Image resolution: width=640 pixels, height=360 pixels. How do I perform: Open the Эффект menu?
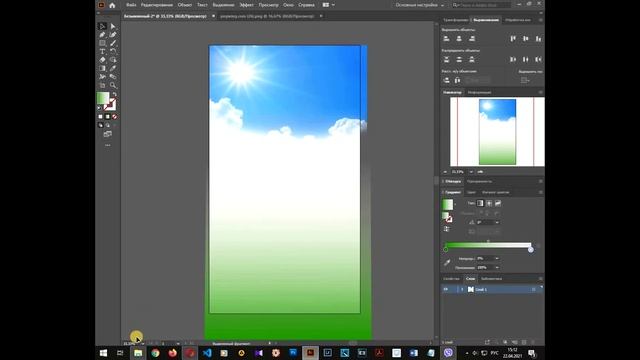click(x=246, y=5)
